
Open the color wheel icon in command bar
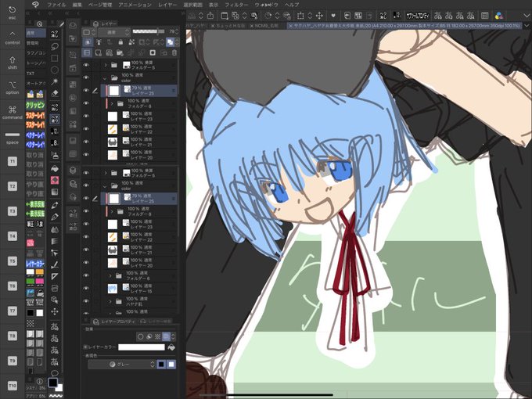[x=499, y=16]
